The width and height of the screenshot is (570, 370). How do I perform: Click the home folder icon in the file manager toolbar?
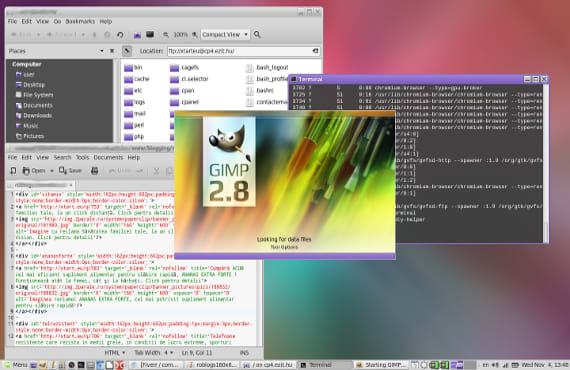click(x=137, y=35)
